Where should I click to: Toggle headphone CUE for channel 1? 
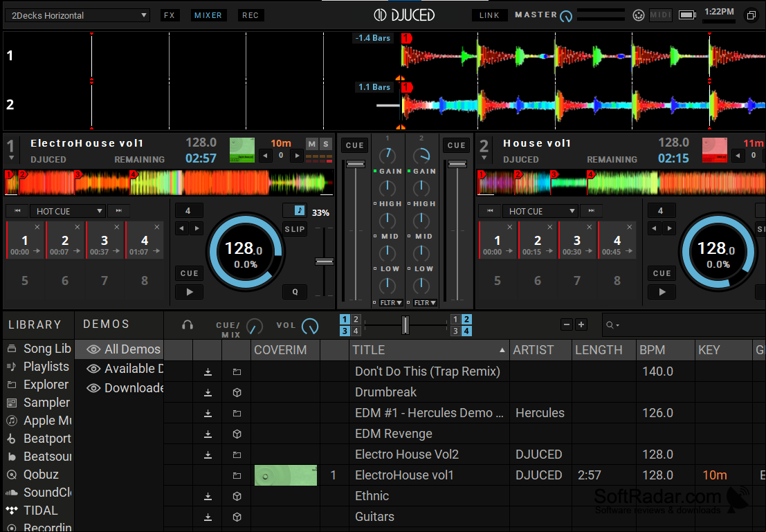(355, 145)
